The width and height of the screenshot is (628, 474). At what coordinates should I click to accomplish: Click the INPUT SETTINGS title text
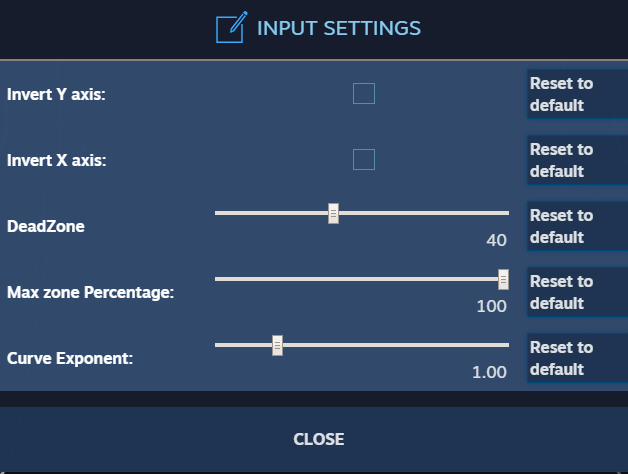(x=339, y=28)
